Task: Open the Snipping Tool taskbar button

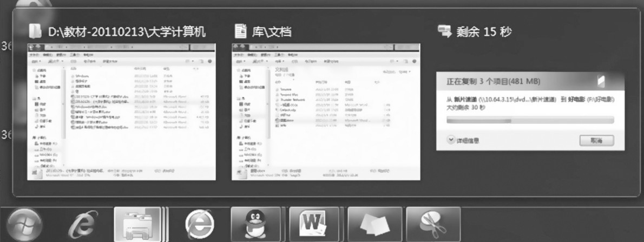Action: 433,224
